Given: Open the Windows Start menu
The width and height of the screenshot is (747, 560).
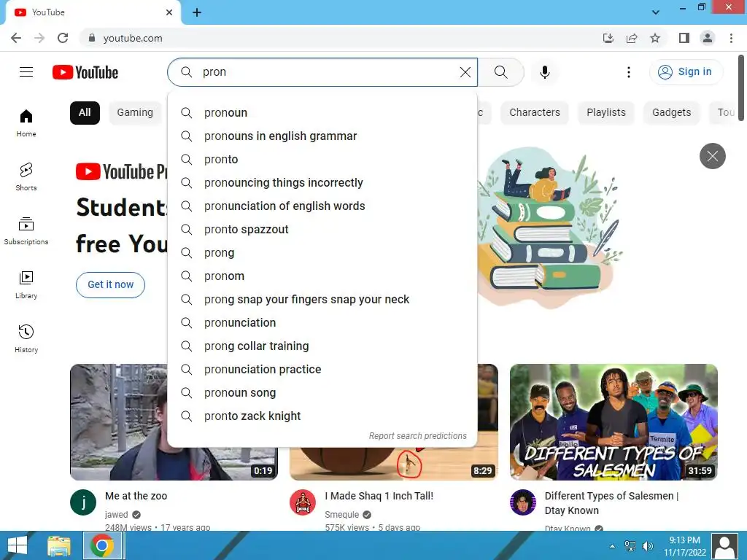Looking at the screenshot, I should pos(18,545).
